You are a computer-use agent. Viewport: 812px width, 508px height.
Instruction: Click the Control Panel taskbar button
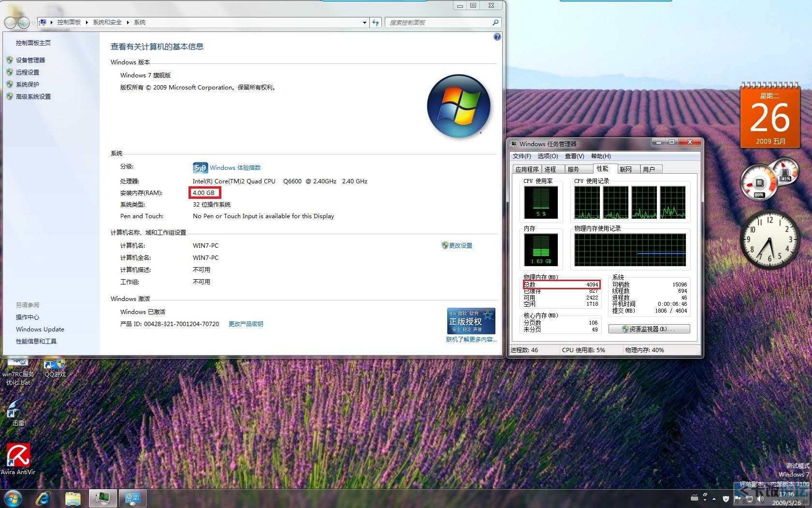tap(132, 498)
